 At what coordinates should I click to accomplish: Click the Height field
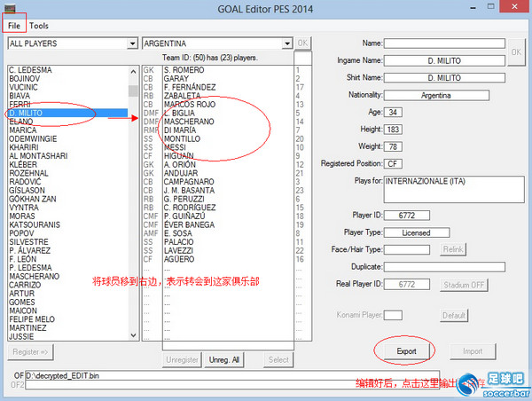[393, 130]
